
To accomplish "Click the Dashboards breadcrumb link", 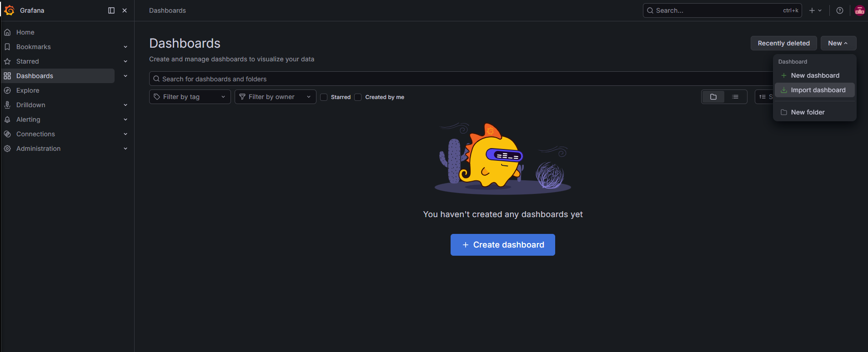I will coord(167,10).
